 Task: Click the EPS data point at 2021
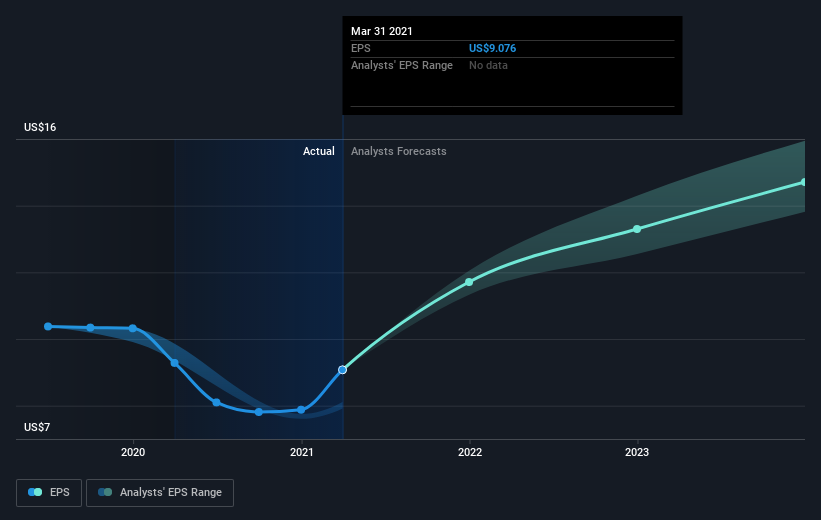point(301,410)
